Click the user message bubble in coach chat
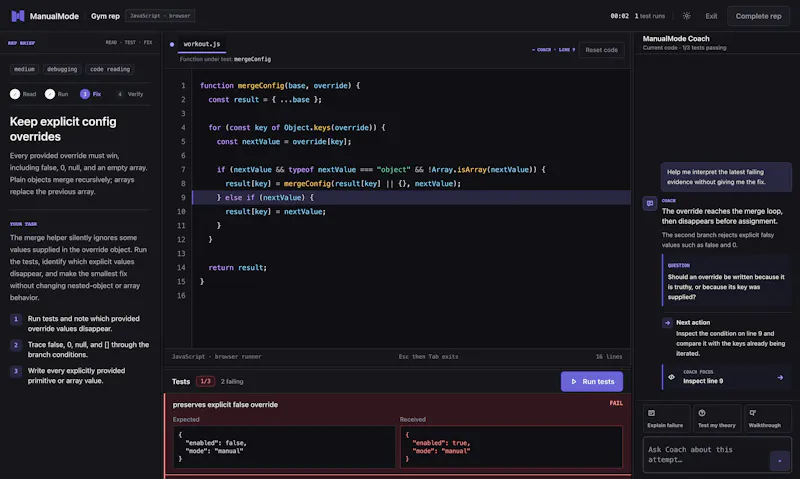 click(x=726, y=177)
